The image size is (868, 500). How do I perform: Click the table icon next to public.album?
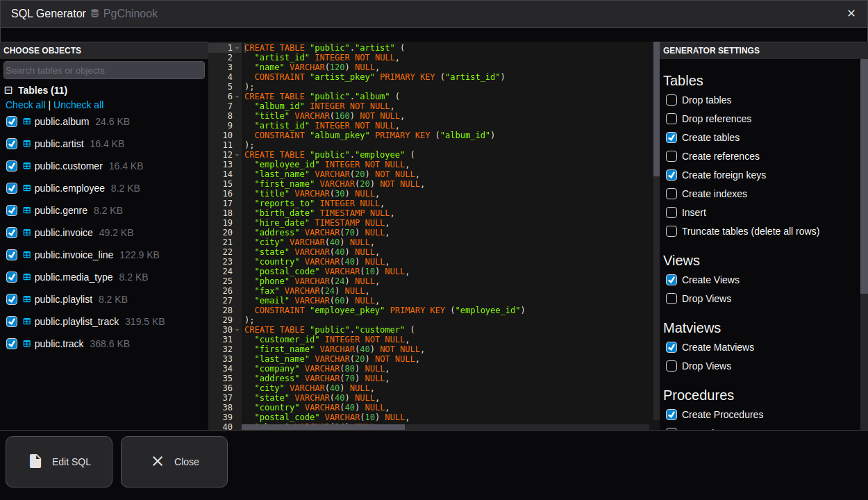click(x=27, y=122)
